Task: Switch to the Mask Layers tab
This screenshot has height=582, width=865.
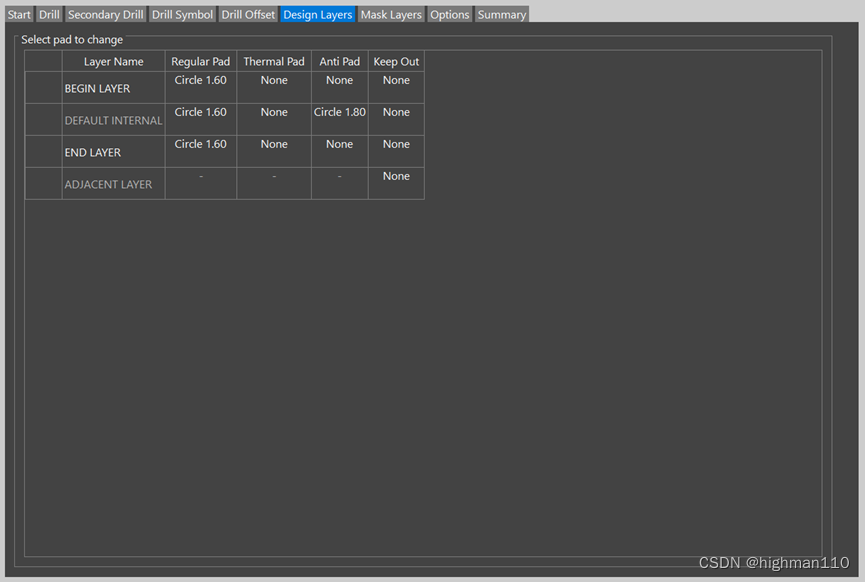Action: [x=391, y=14]
